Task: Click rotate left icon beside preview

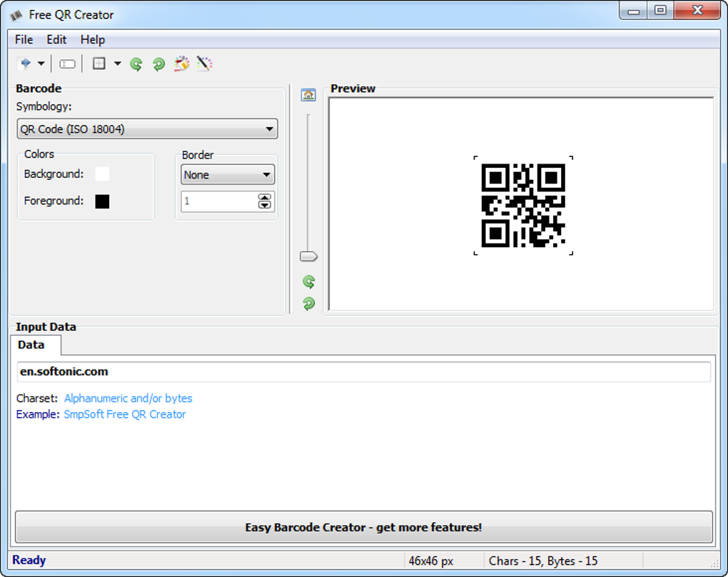Action: click(309, 281)
